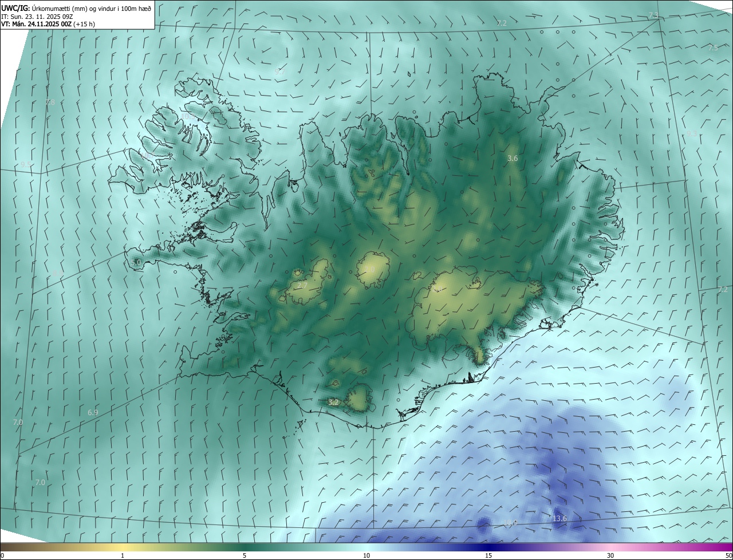Screen dimensions: 733x560
Task: Select the 30 tick label on the color scale
Action: (x=610, y=555)
